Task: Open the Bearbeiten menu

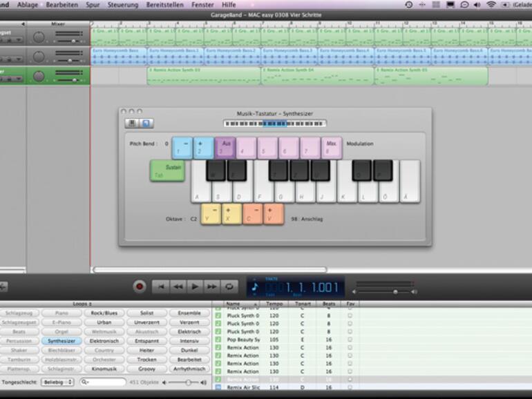Action: tap(61, 5)
